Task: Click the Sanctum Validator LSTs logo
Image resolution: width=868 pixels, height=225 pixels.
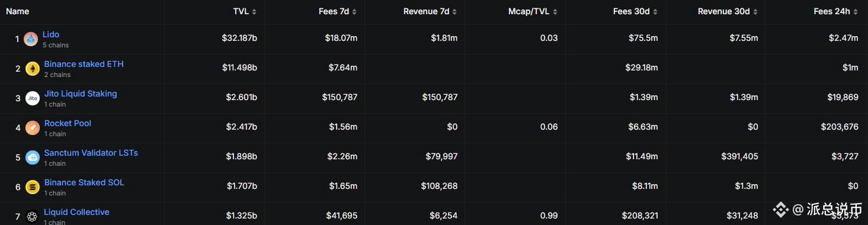Action: click(33, 157)
